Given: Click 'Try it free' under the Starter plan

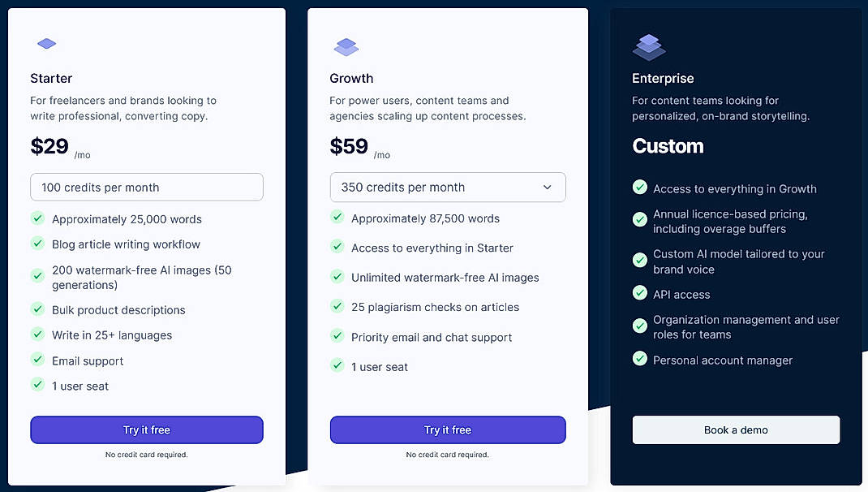Looking at the screenshot, I should pyautogui.click(x=146, y=429).
